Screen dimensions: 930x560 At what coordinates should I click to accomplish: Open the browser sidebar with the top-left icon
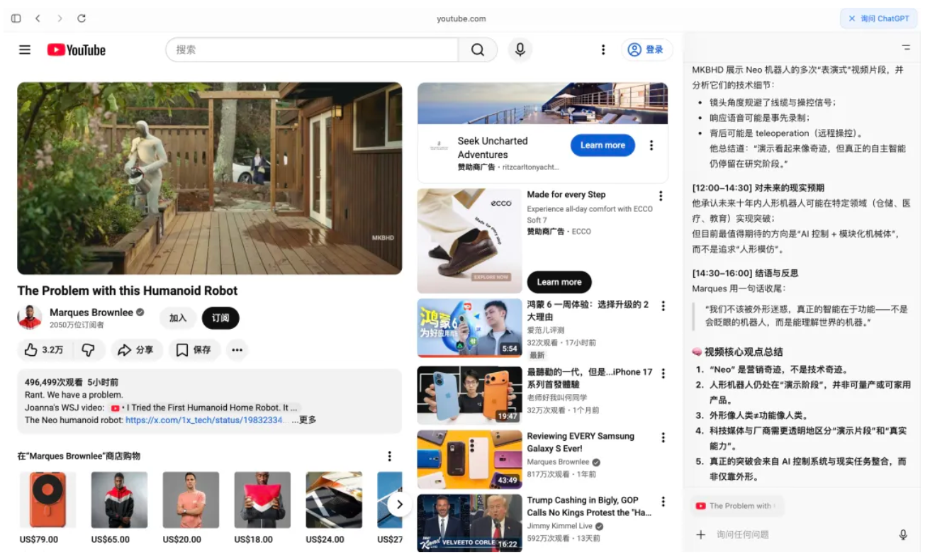point(16,19)
